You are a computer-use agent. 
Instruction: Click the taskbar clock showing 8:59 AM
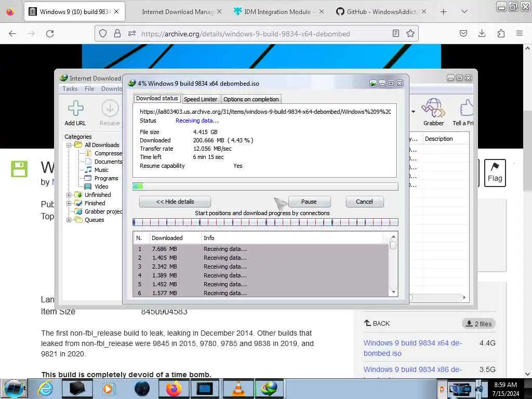point(506,389)
